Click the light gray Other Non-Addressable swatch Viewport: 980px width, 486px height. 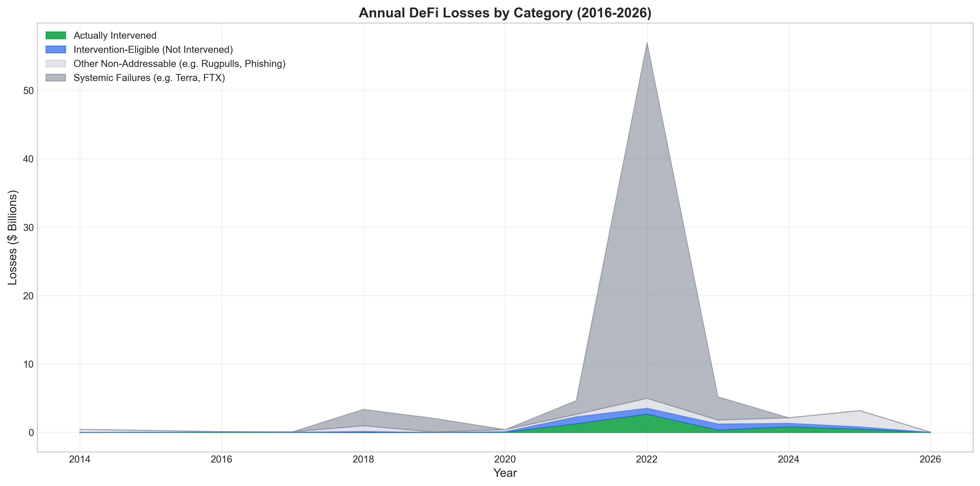pos(55,63)
